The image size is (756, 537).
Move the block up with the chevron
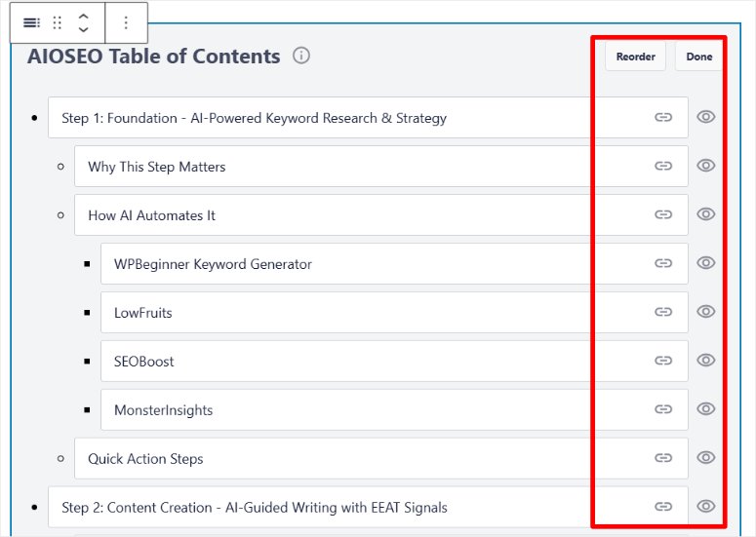coord(84,17)
